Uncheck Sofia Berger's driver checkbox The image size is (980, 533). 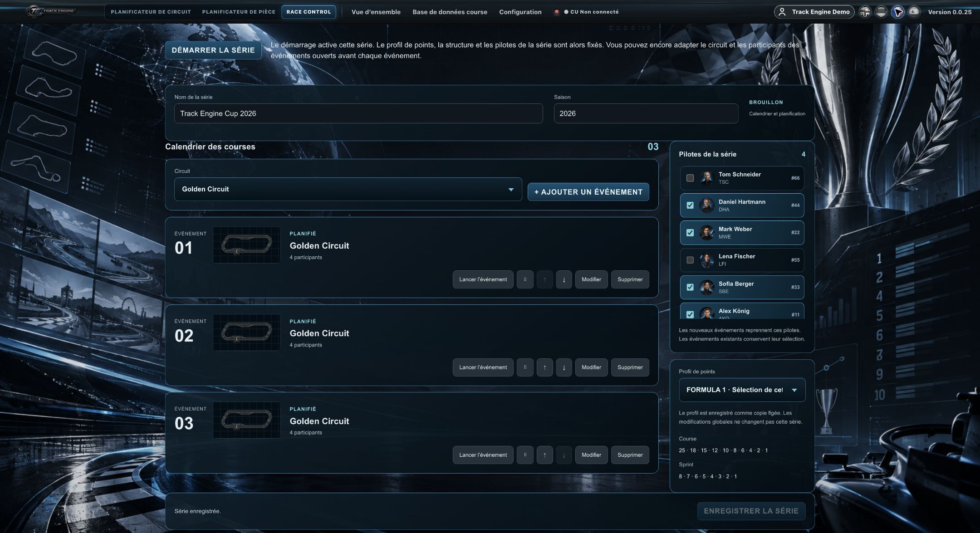[x=690, y=287]
